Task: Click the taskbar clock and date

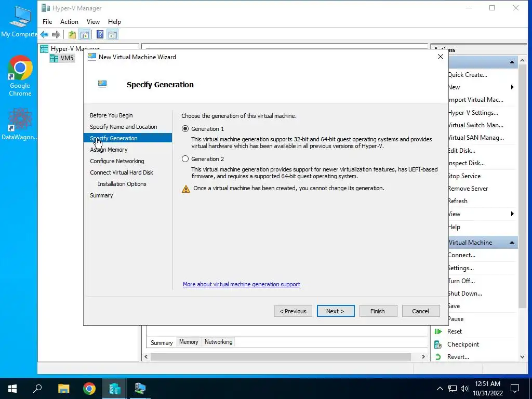Action: 487,389
